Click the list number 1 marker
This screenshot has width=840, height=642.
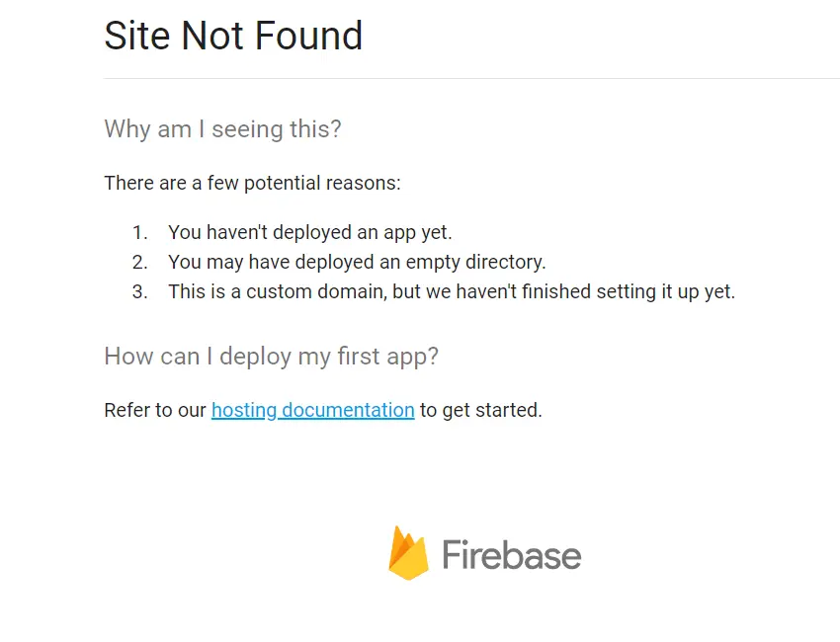point(139,233)
